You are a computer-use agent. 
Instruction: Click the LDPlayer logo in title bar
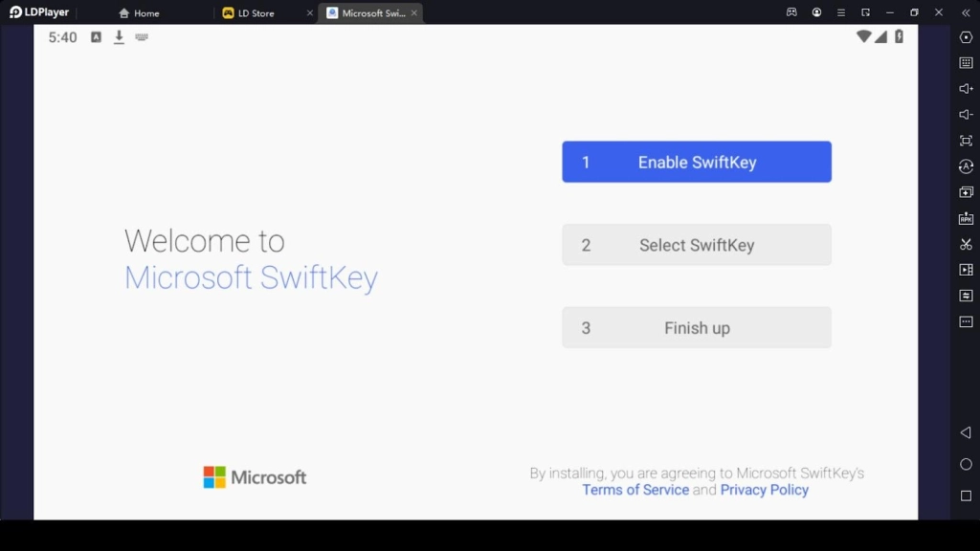point(38,11)
